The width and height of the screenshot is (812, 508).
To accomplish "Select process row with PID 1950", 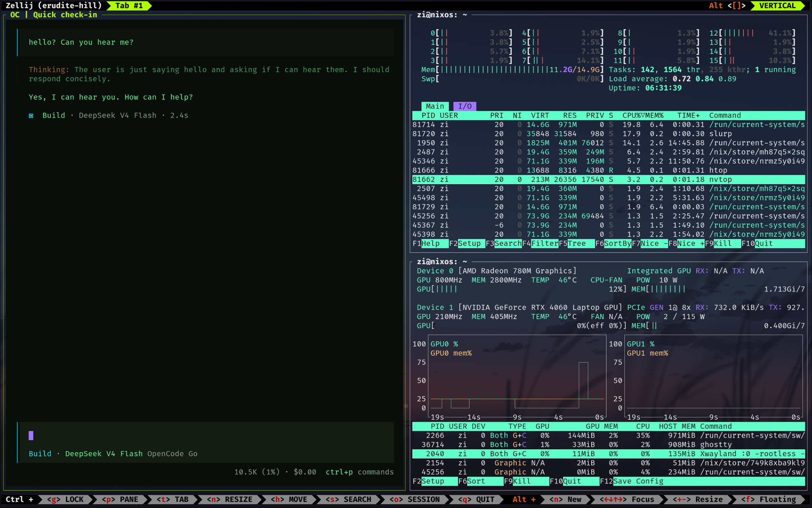I will (609, 143).
